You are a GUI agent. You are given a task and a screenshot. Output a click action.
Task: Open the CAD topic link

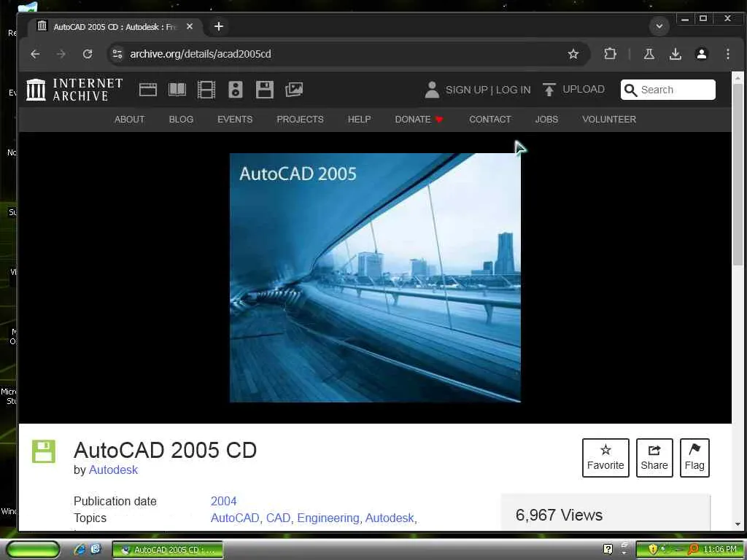pyautogui.click(x=278, y=518)
